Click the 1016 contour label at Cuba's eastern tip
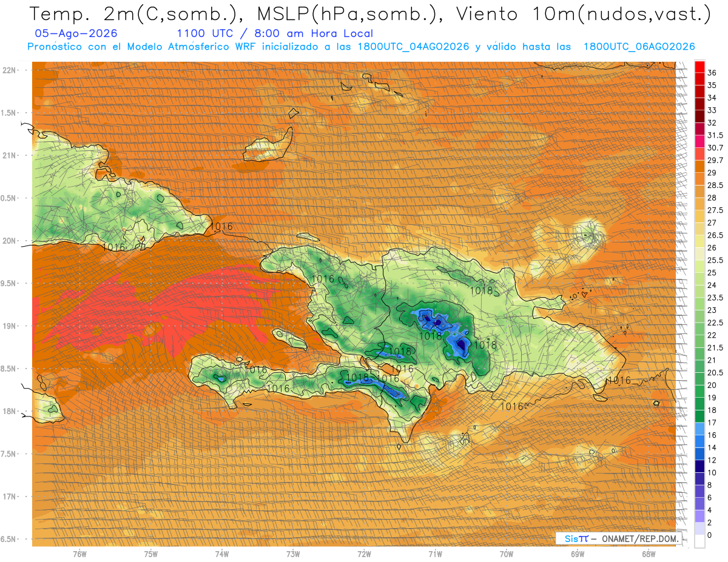728x562 pixels. click(221, 227)
